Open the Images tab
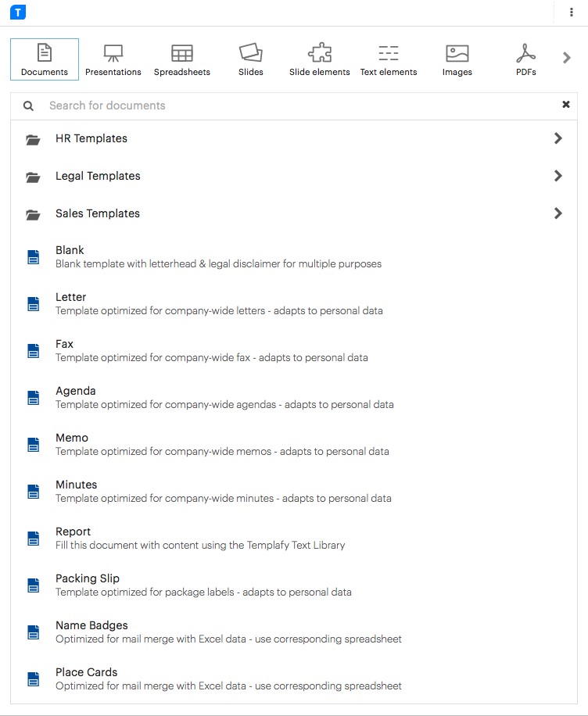The image size is (588, 716). click(x=457, y=59)
